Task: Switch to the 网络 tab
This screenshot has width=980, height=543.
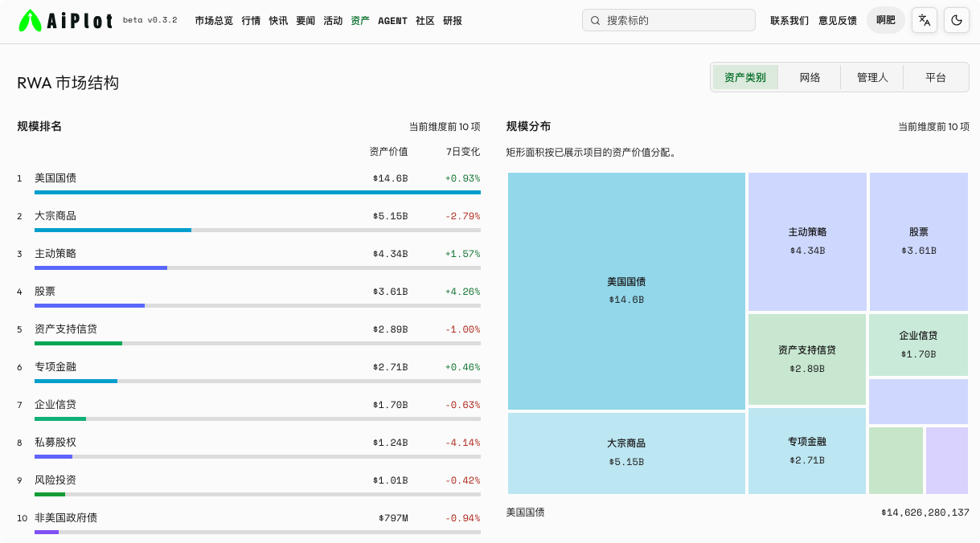Action: (x=810, y=78)
